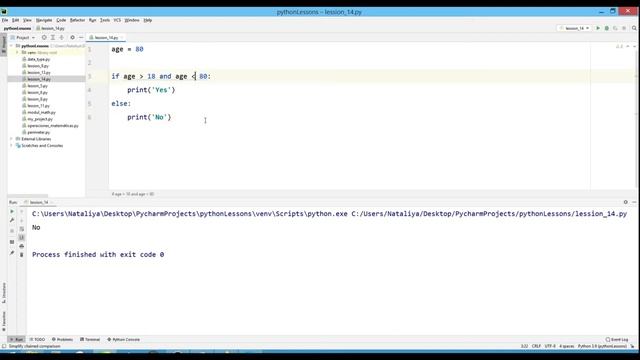Click Run with Coverage icon
The width and height of the screenshot is (640, 360).
pos(615,28)
